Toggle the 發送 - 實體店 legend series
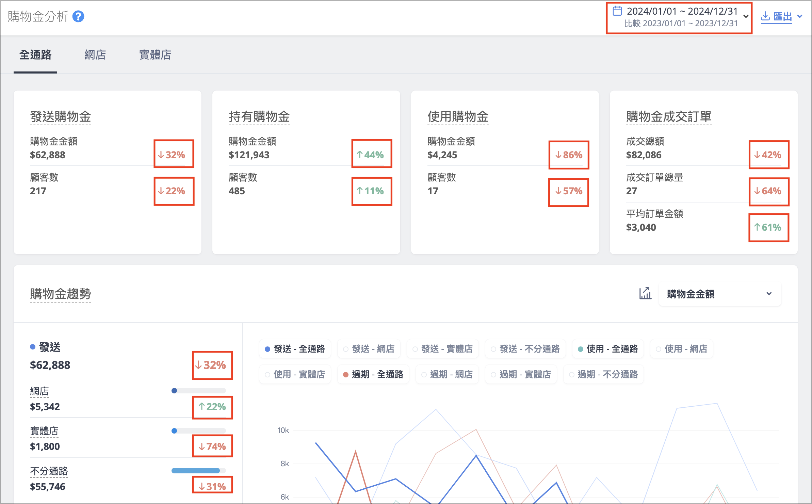The image size is (812, 504). pyautogui.click(x=442, y=349)
